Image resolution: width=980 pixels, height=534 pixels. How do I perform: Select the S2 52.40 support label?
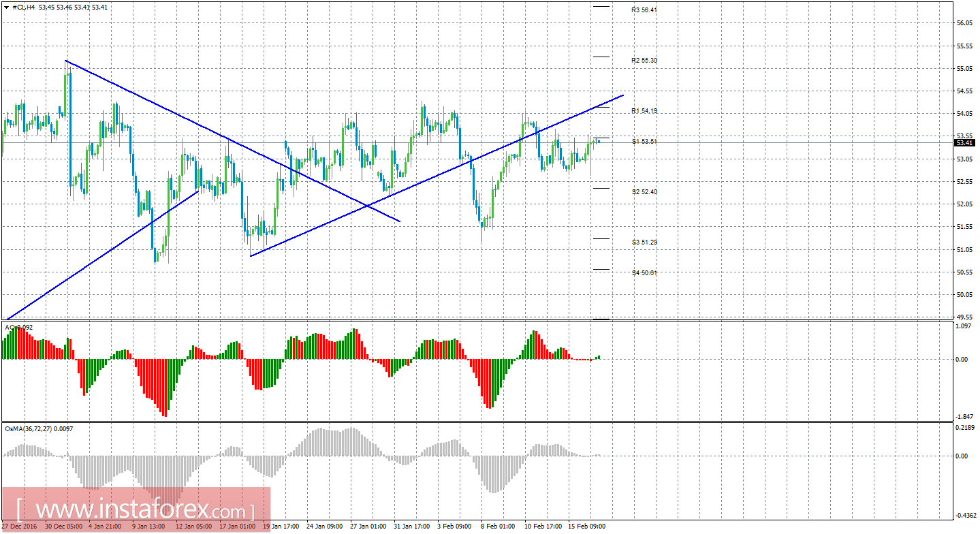(x=644, y=192)
